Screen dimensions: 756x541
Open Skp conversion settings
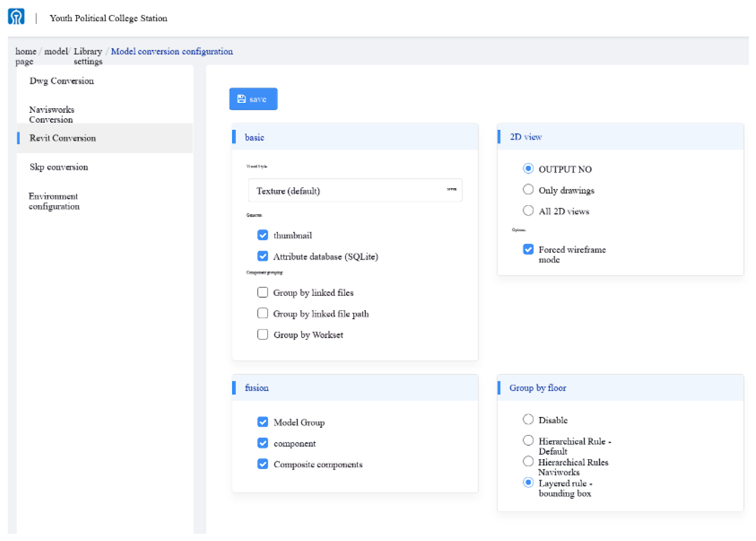tap(59, 167)
